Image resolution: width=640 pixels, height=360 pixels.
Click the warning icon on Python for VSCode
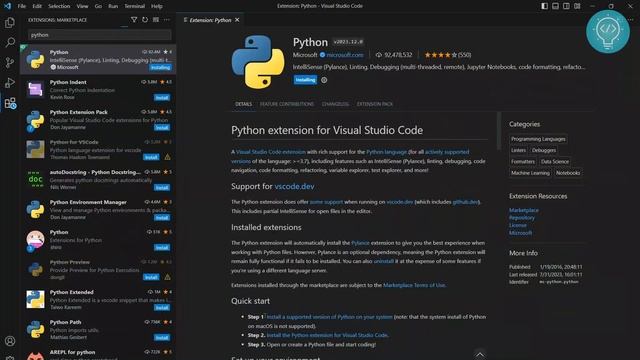coord(167,157)
